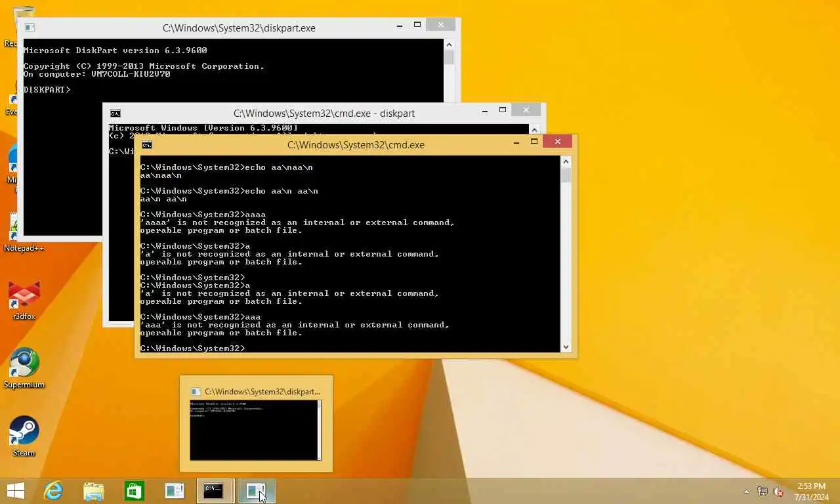Open the r3dfox desktop shortcut

point(24,301)
